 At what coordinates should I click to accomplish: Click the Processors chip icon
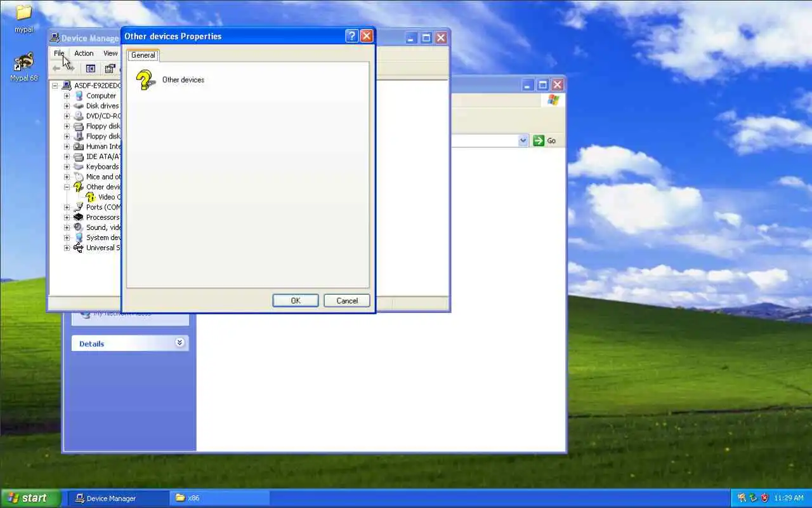[x=79, y=218]
